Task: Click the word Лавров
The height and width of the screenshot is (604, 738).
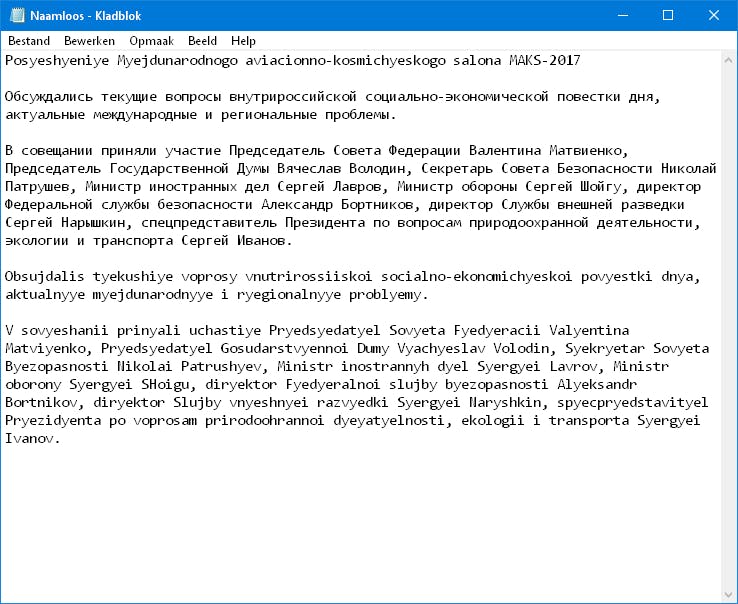Action: click(x=357, y=186)
